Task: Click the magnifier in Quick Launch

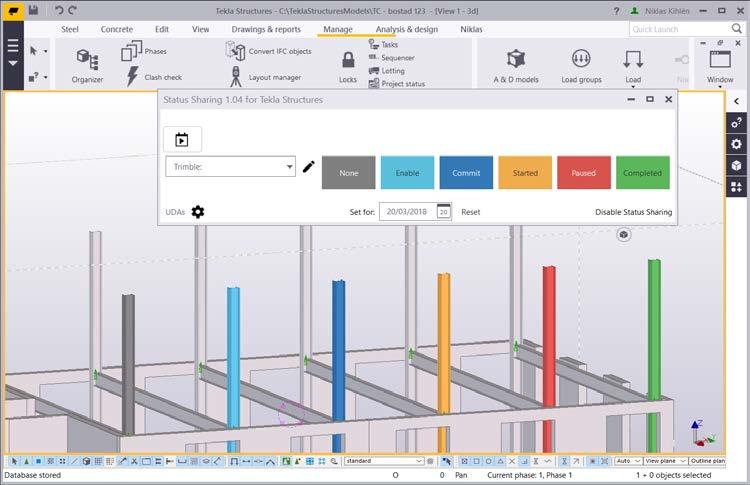Action: [737, 29]
